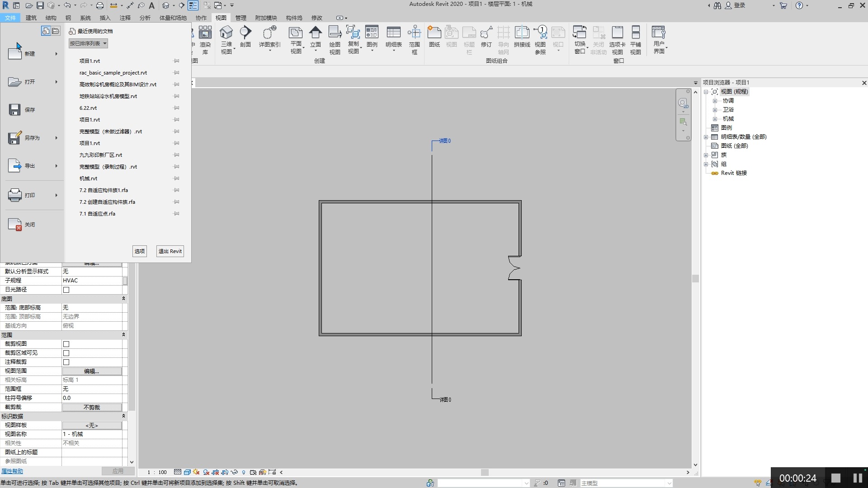Screen dimensions: 868x488
Task: Click the 选项 button
Action: click(x=140, y=251)
